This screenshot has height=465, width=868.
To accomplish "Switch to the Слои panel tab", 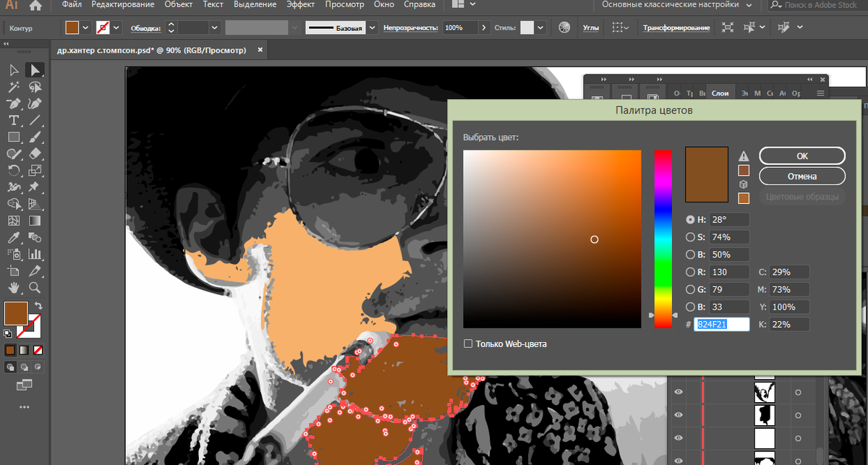I will 720,93.
